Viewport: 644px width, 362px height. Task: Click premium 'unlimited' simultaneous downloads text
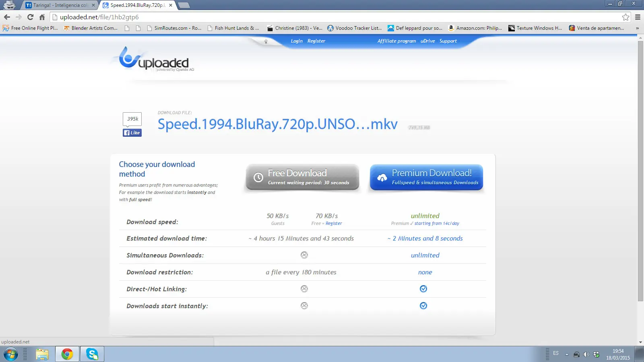click(x=425, y=255)
